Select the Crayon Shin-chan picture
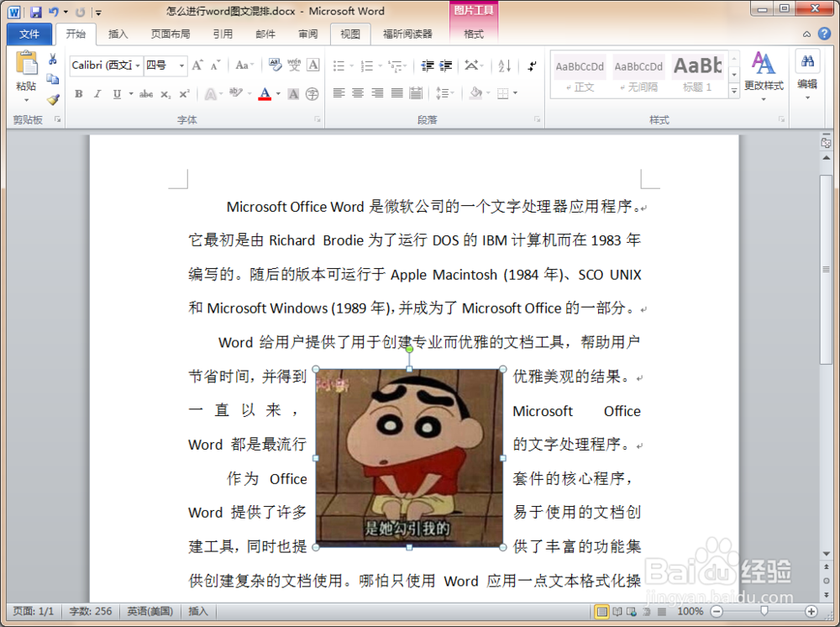This screenshot has width=840, height=627. click(x=409, y=458)
